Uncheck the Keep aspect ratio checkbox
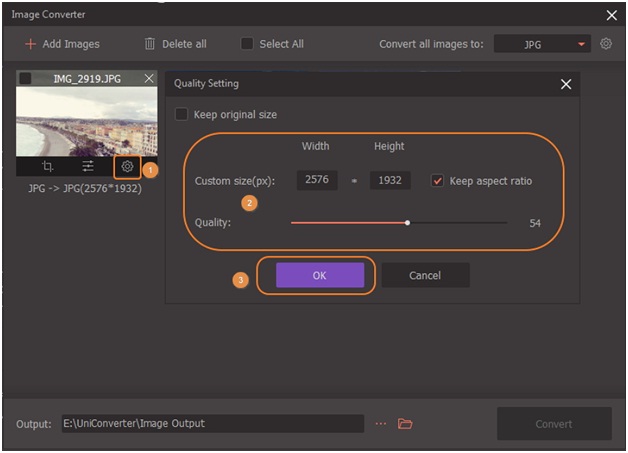Viewport: 628px width, 453px height. pyautogui.click(x=437, y=181)
